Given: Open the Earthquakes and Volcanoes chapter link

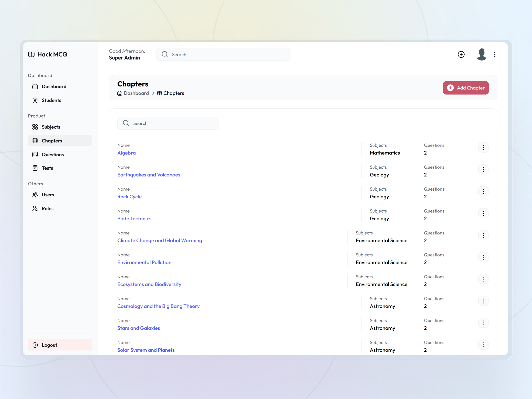Looking at the screenshot, I should tap(149, 175).
